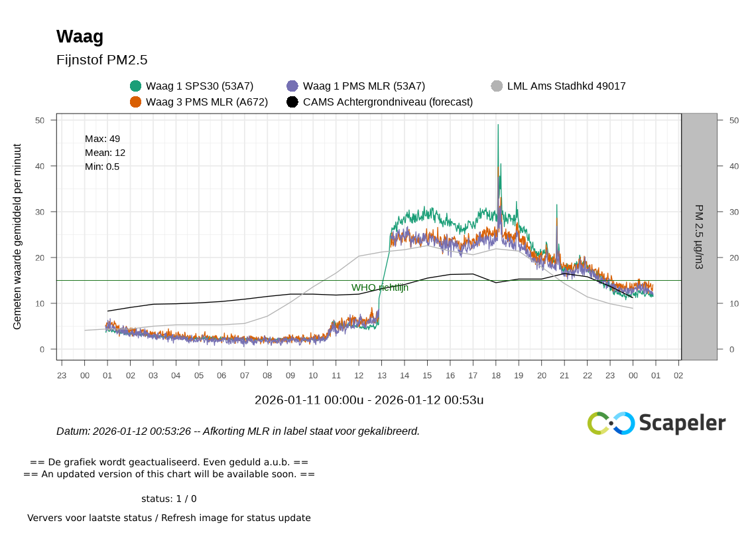Click the hour 18 tick on the x-axis

point(495,375)
